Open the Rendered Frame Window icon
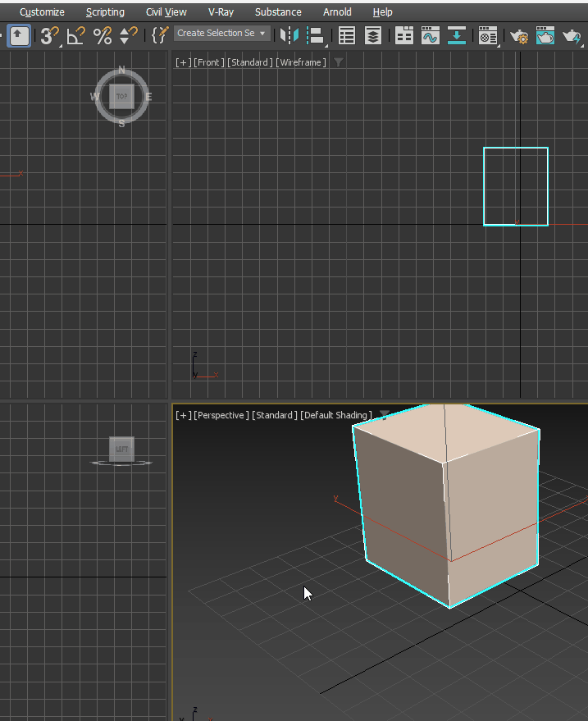 [x=545, y=35]
